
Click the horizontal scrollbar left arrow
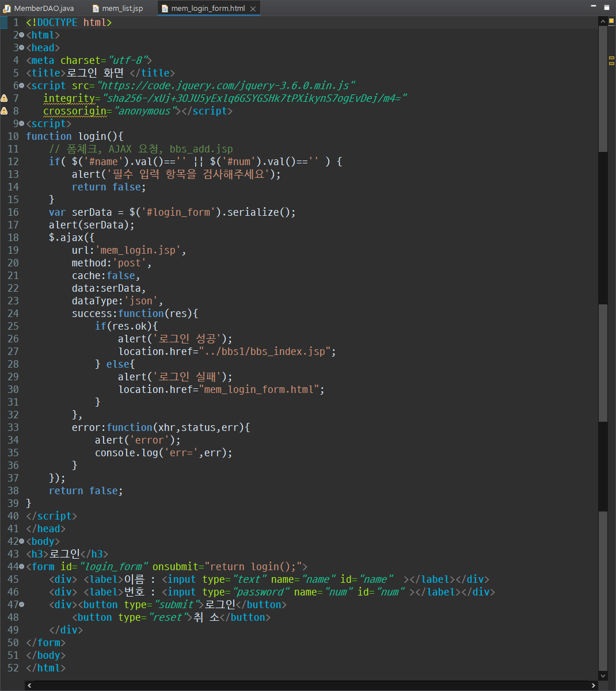click(30, 686)
